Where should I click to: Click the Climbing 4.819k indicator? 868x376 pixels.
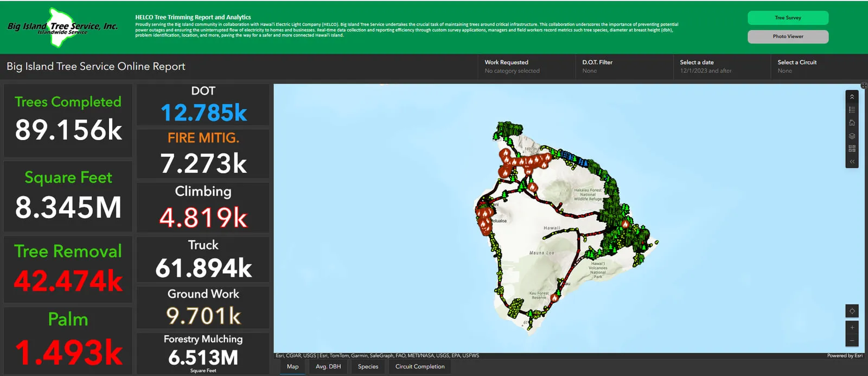pyautogui.click(x=203, y=208)
